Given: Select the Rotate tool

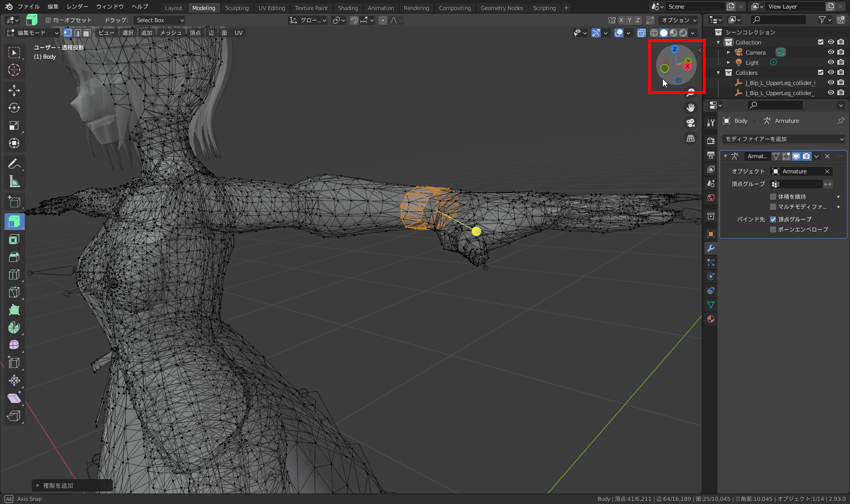Looking at the screenshot, I should [x=14, y=108].
